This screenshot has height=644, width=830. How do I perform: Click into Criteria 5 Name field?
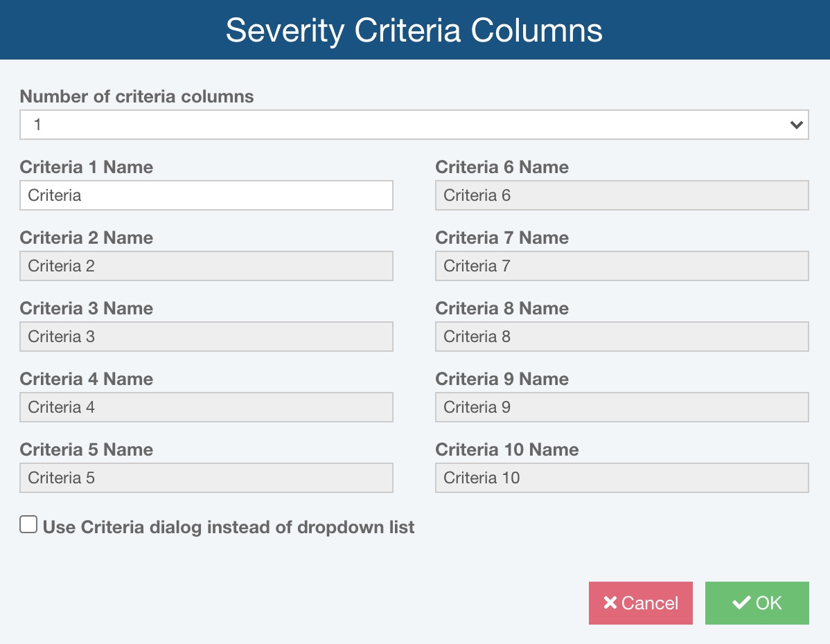pyautogui.click(x=206, y=478)
